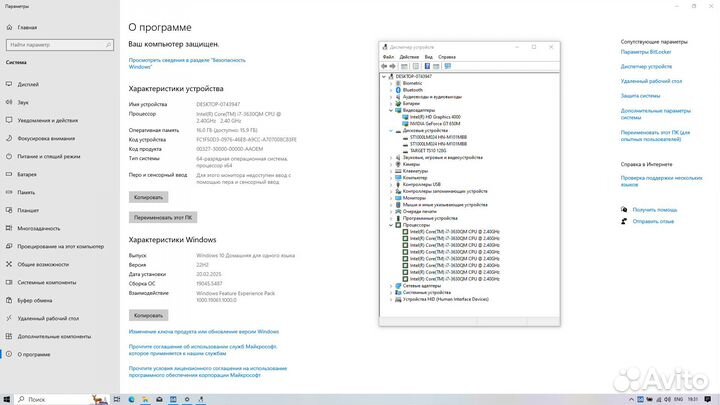Open Диспетчер устройств related link
This screenshot has width=720, height=405.
pyautogui.click(x=646, y=67)
